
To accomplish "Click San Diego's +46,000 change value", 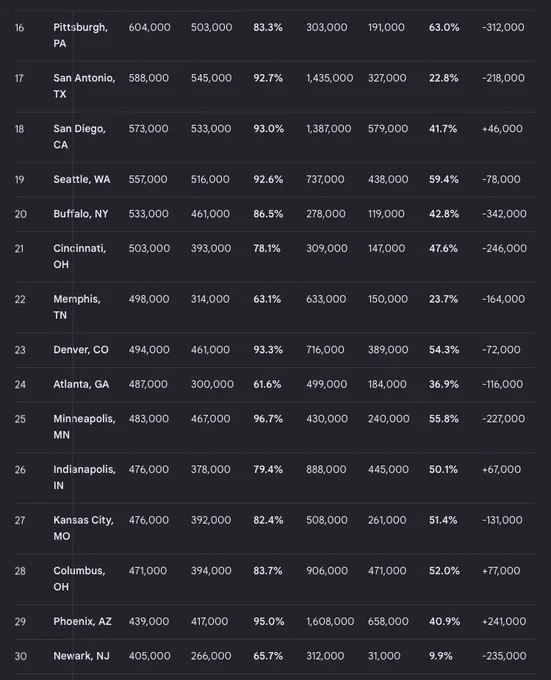I will (x=502, y=129).
